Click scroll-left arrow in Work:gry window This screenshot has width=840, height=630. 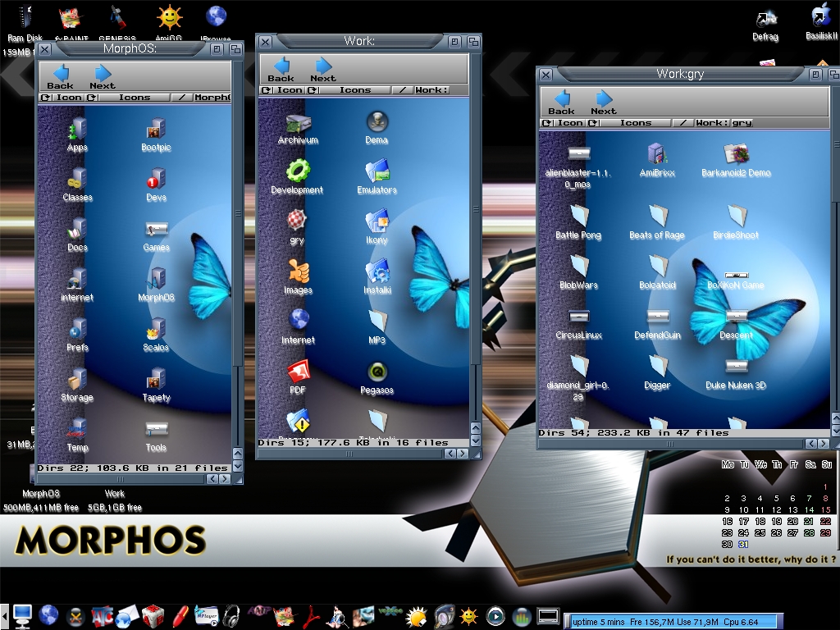(811, 444)
